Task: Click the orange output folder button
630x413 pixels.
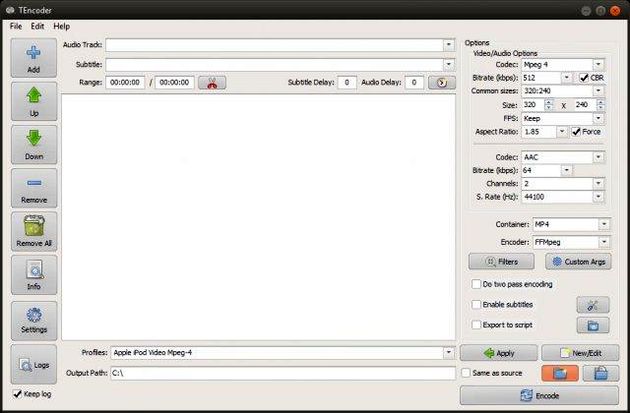Action: click(559, 373)
